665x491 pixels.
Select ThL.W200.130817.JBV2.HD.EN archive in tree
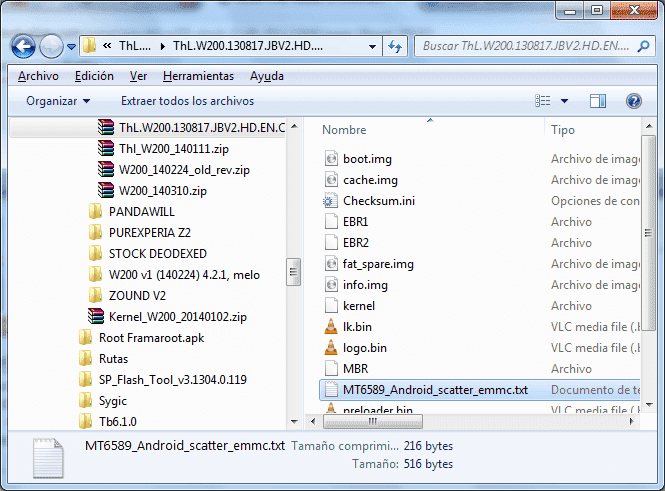[191, 128]
